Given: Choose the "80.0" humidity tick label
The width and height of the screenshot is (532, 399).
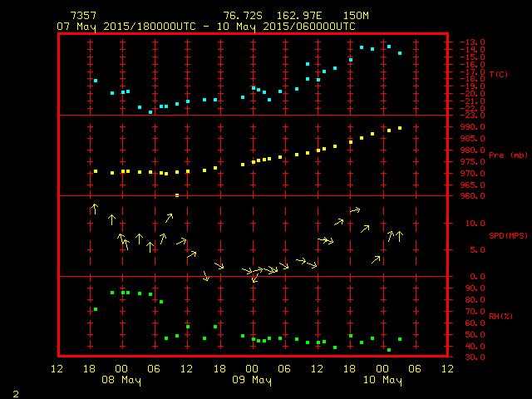Looking at the screenshot, I should (475, 299).
